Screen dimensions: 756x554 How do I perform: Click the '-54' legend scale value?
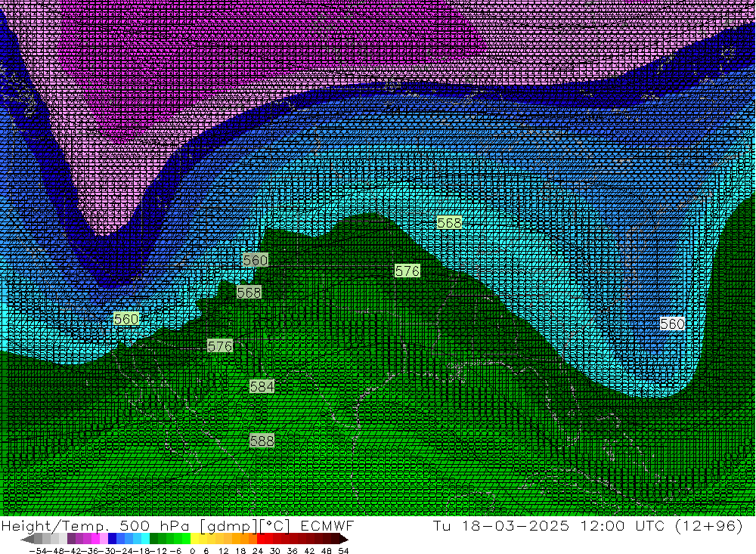point(38,551)
